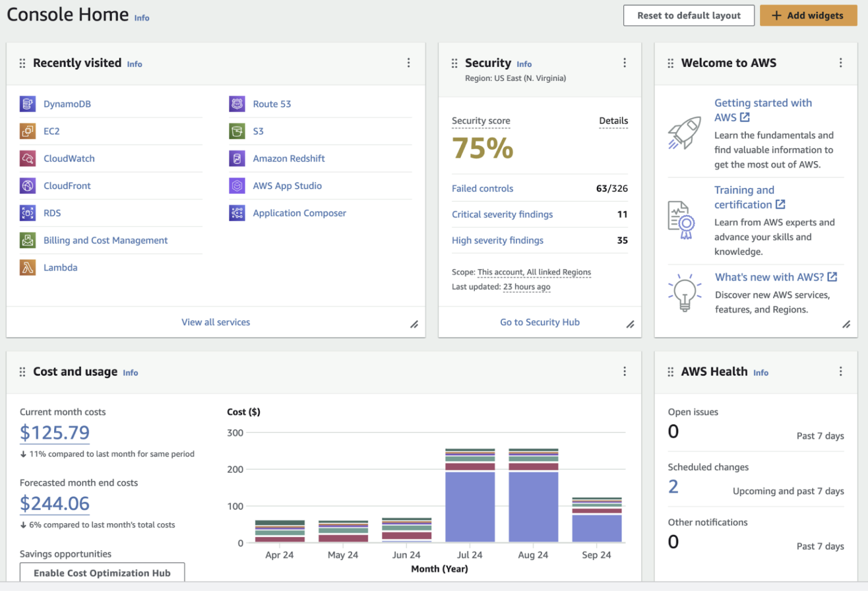This screenshot has width=868, height=591.
Task: Click the Security score Details label
Action: pos(614,121)
